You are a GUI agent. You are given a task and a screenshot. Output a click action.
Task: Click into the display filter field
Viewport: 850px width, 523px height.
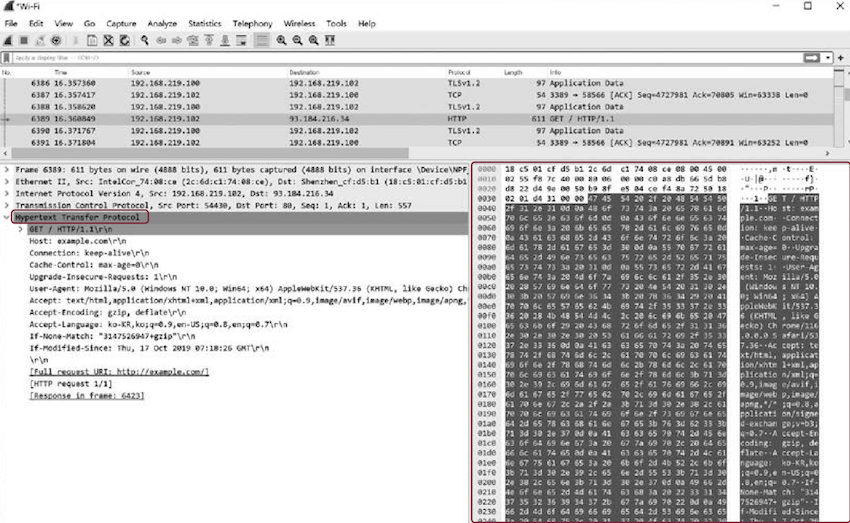[x=407, y=57]
